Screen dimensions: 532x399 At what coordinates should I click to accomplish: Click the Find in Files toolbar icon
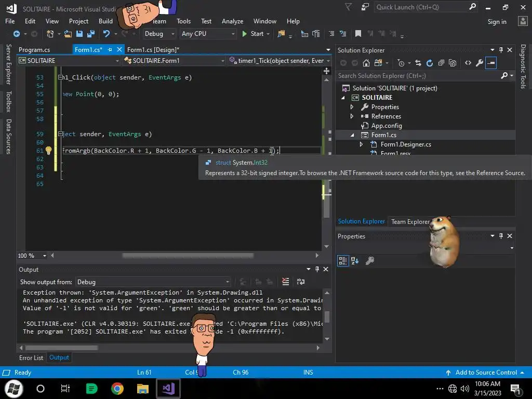pyautogui.click(x=281, y=34)
